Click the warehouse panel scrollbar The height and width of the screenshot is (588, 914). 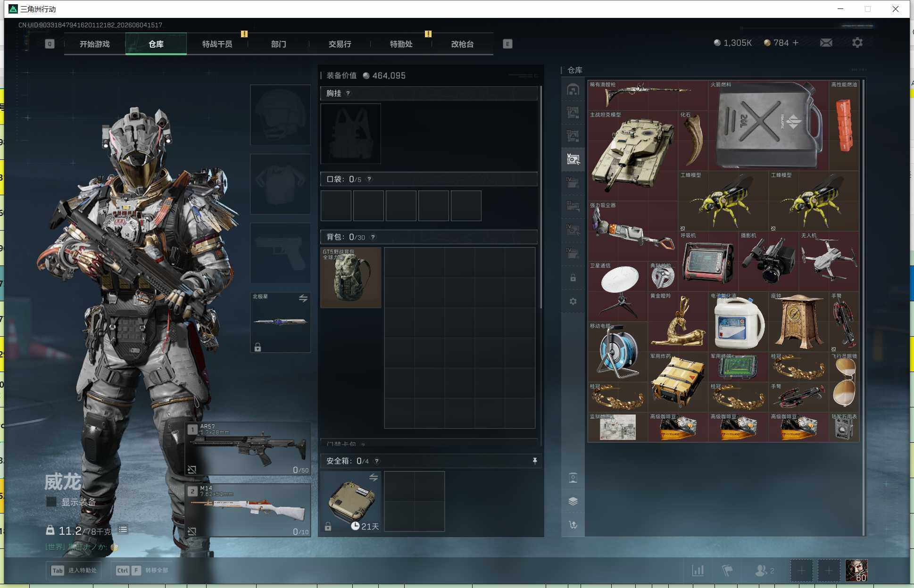click(863, 307)
